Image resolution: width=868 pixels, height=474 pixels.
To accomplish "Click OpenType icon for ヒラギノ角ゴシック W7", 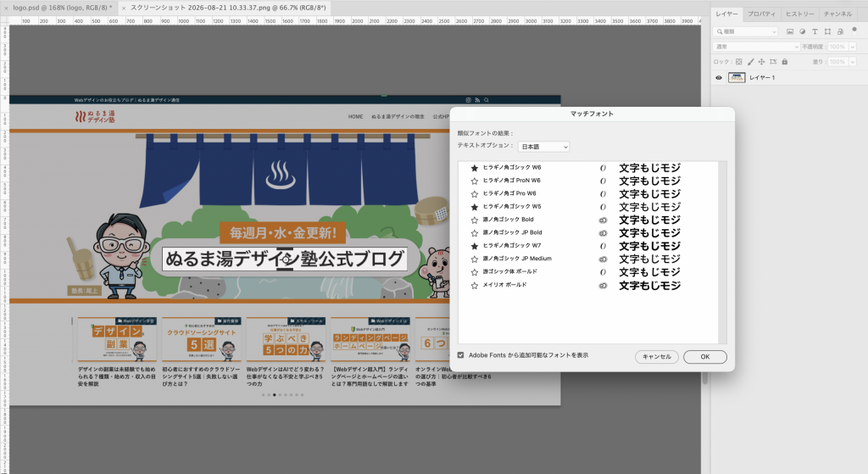I will pos(603,246).
